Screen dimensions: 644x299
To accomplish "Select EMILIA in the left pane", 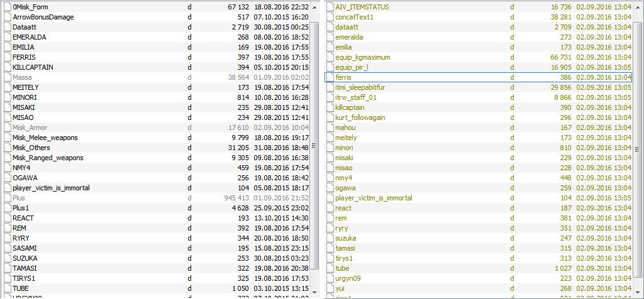I will point(156,47).
